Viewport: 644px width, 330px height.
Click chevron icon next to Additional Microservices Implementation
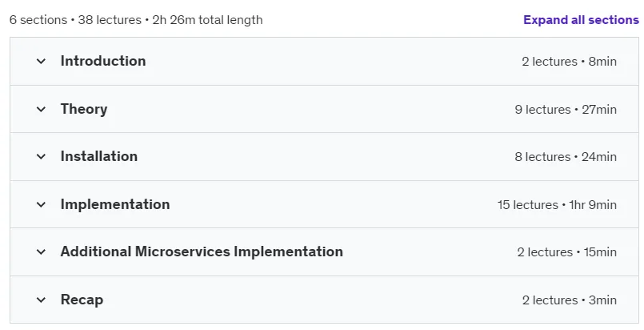[41, 252]
